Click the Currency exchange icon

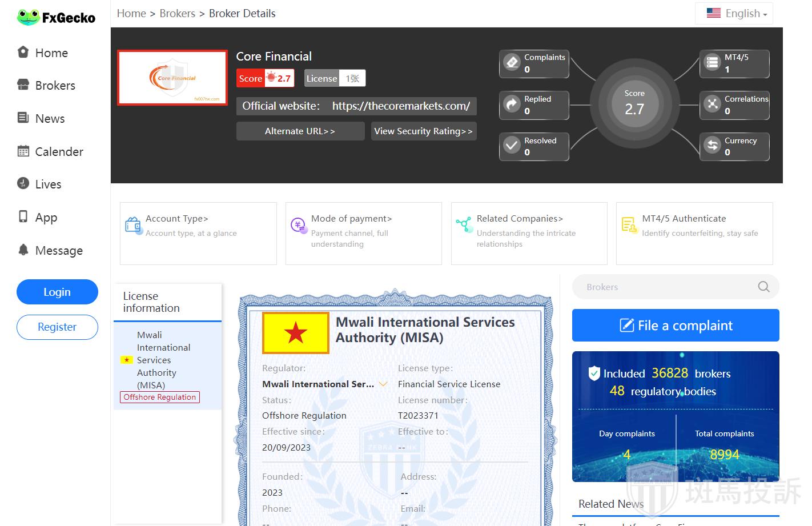coord(713,146)
